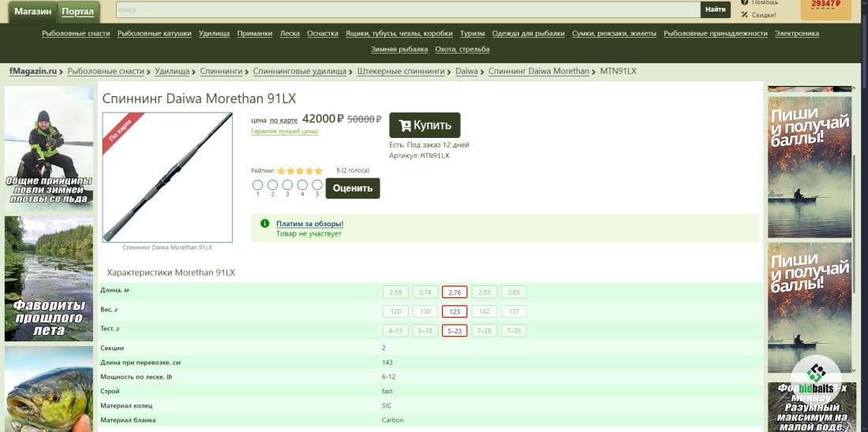Open Одежда для рыбалки category
868x432 pixels.
coord(529,33)
